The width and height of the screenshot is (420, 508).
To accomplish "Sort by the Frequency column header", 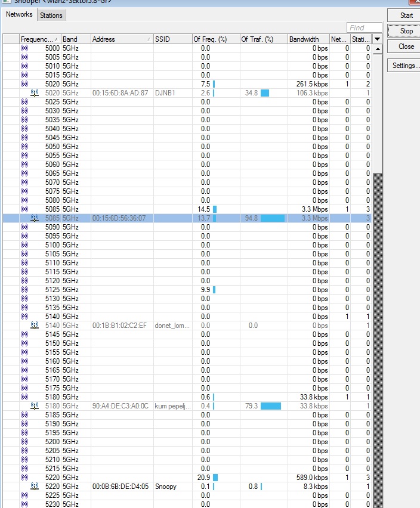I will click(40, 39).
